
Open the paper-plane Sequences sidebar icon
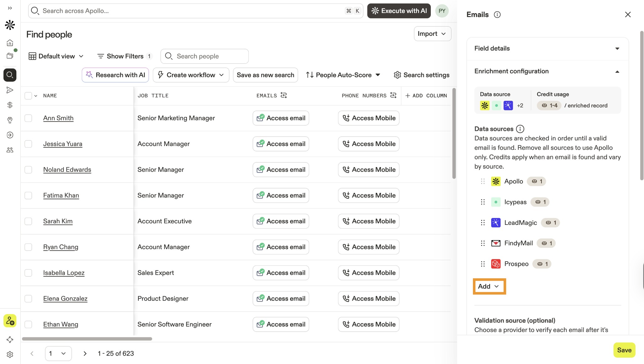(x=10, y=90)
